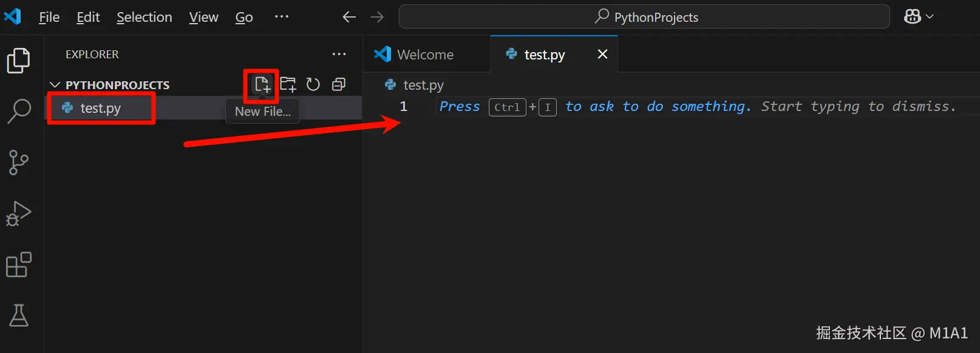Screen dimensions: 980x353
Task: Open the Explorer view in activity bar
Action: [18, 61]
